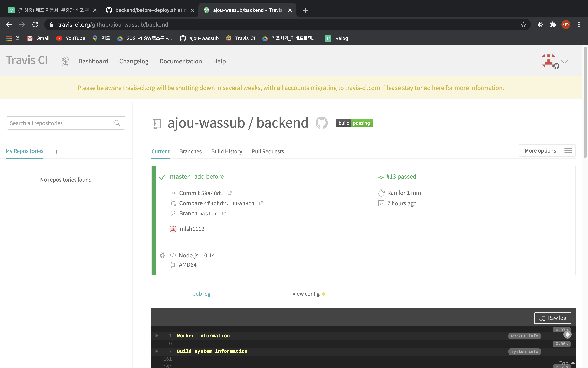This screenshot has width=588, height=368.
Task: Open the YouTube bookmark
Action: [71, 38]
